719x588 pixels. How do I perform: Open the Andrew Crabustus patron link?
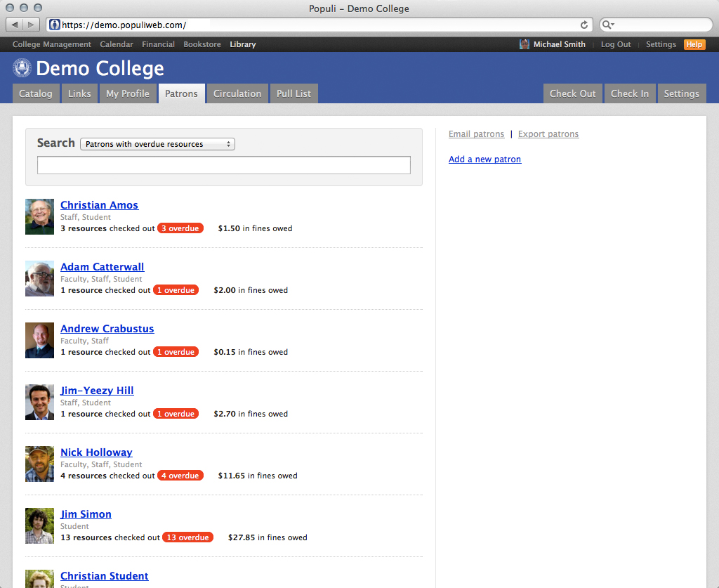(x=107, y=329)
